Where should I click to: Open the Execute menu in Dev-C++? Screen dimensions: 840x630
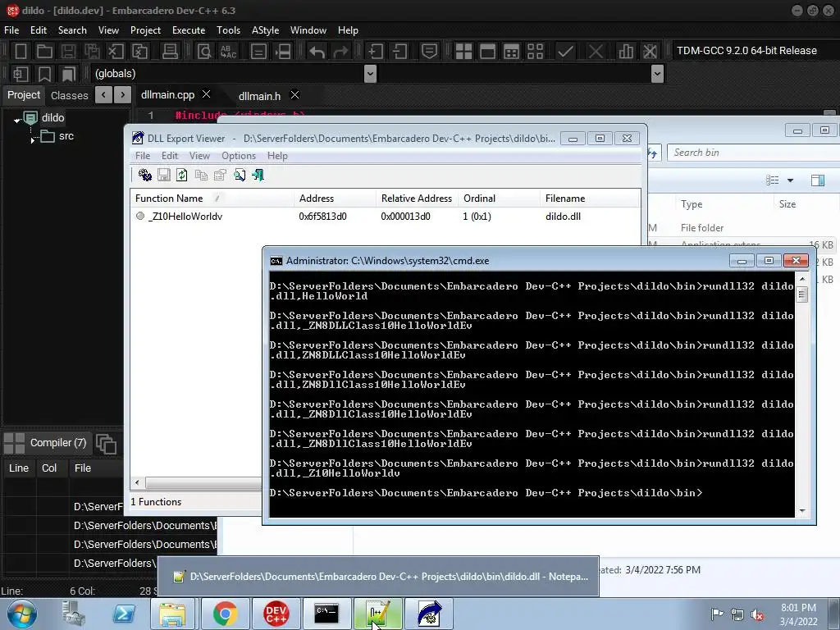[x=189, y=30]
